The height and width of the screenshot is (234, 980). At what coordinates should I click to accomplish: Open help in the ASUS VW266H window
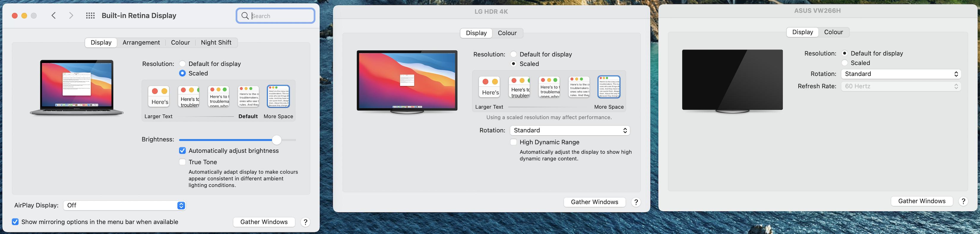pyautogui.click(x=963, y=201)
